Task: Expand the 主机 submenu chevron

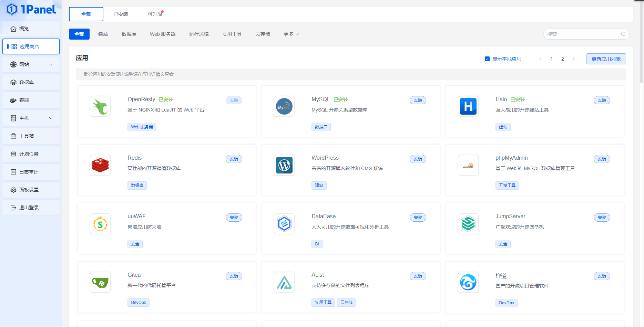Action: (51, 118)
